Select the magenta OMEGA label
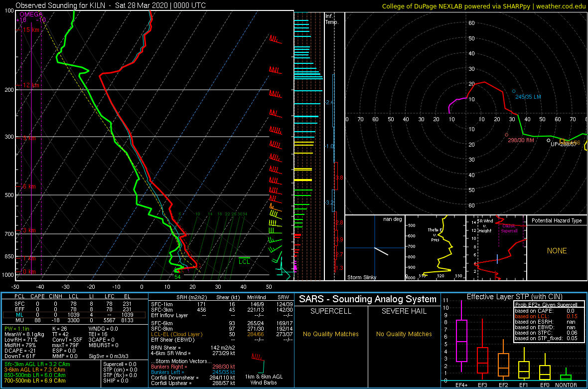 31,14
